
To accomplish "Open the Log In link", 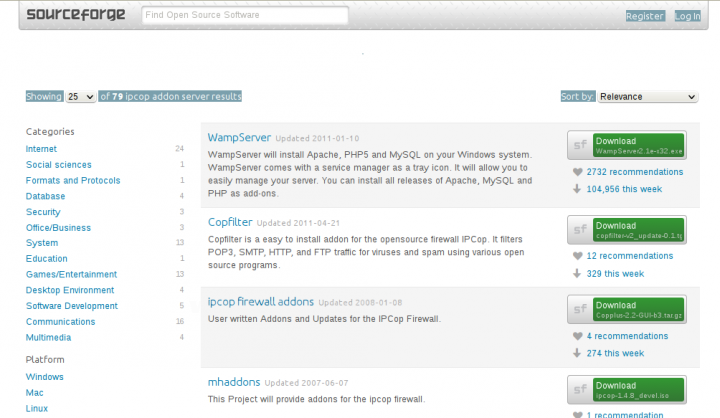I will point(688,16).
